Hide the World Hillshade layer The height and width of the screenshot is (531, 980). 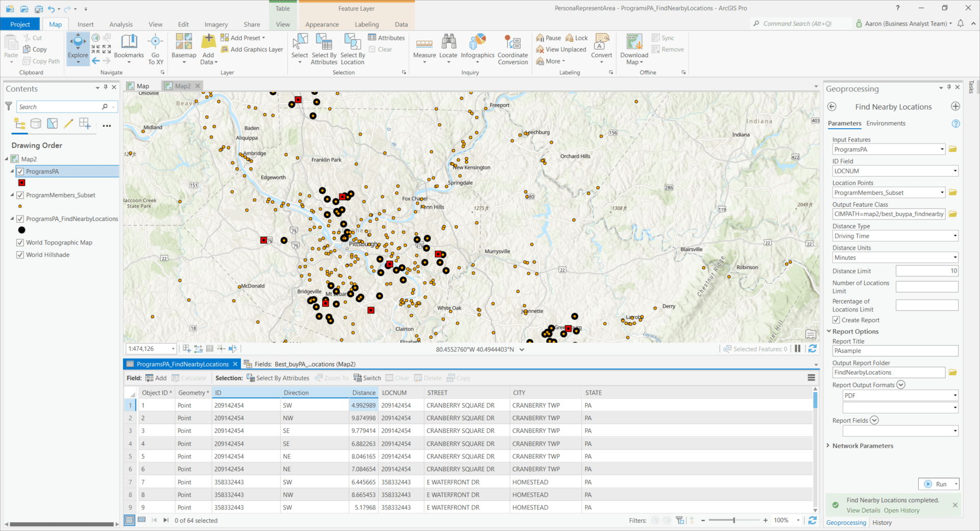click(20, 254)
